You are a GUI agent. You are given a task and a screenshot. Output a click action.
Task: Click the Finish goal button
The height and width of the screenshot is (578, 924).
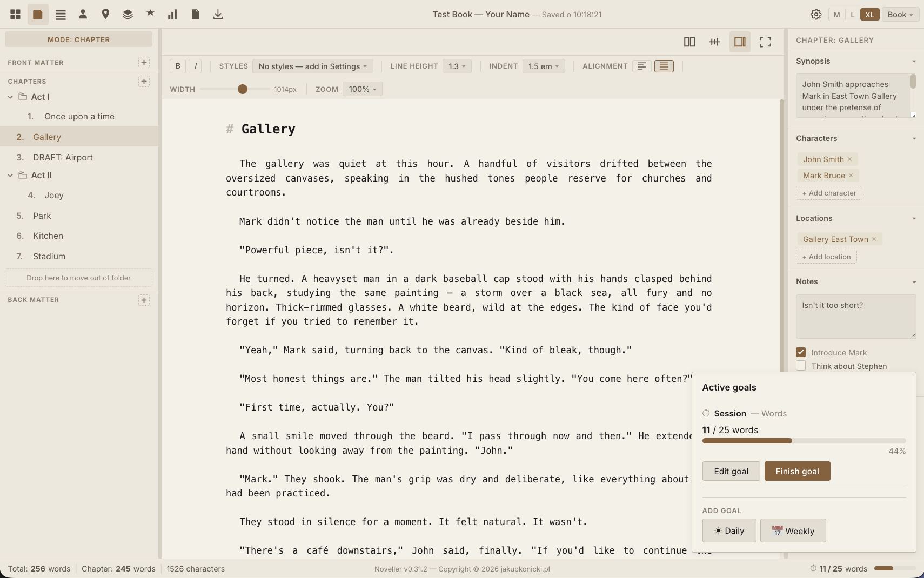pyautogui.click(x=797, y=471)
